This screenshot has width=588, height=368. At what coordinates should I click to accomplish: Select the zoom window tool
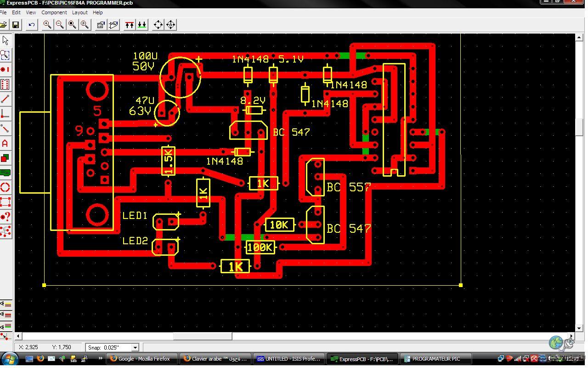coord(5,55)
